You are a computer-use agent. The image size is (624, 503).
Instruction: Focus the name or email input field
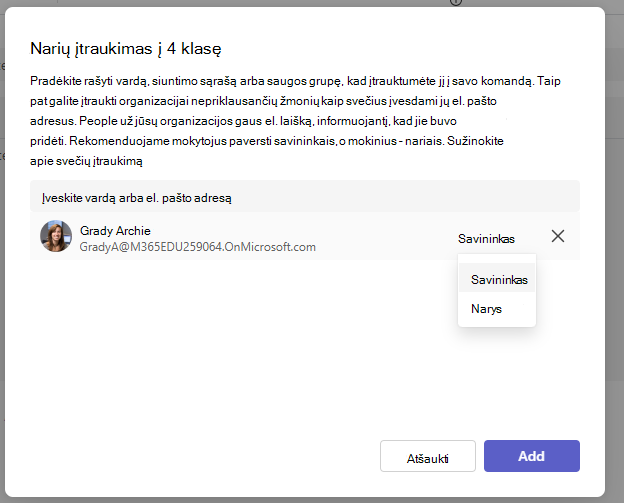click(x=305, y=196)
